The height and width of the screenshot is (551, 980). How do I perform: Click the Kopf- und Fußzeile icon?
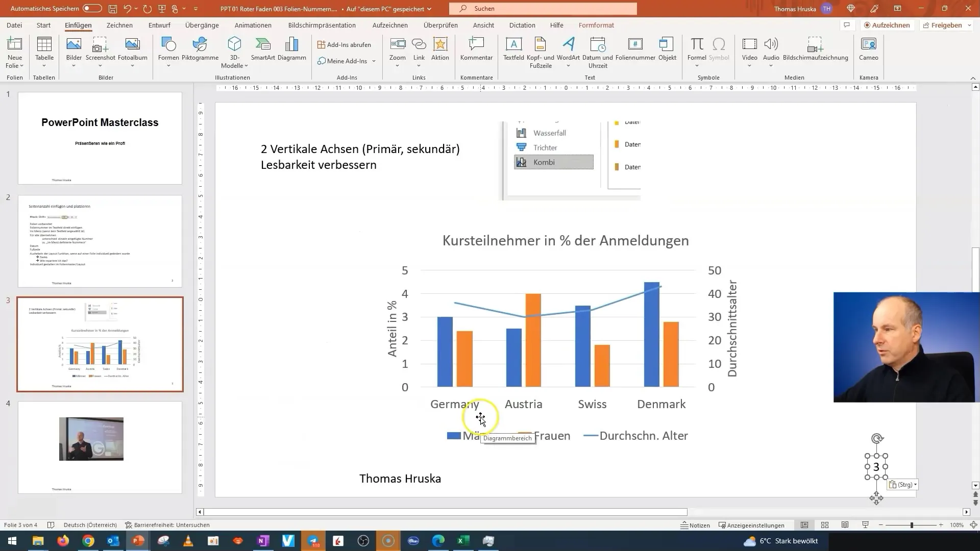pyautogui.click(x=541, y=45)
